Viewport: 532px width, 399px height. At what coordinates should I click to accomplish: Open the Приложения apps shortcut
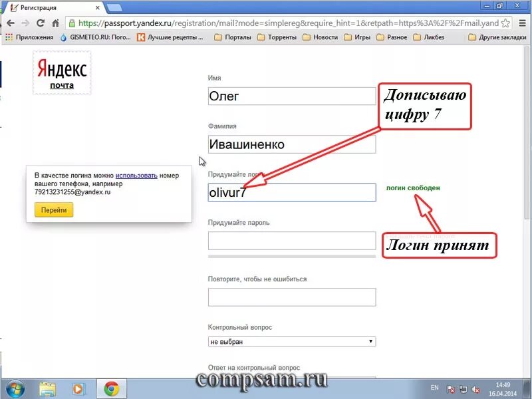pyautogui.click(x=29, y=37)
